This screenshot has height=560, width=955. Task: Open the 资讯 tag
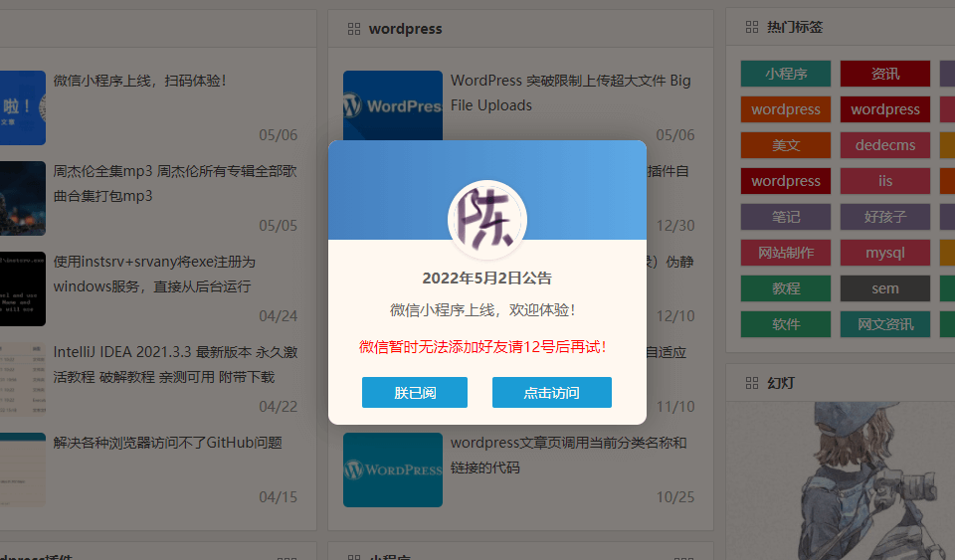[x=885, y=74]
